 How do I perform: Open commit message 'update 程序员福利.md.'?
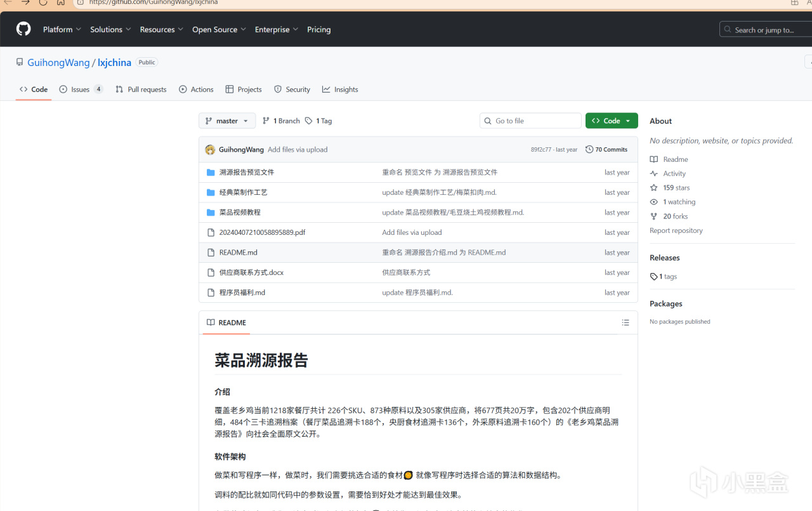(x=417, y=293)
